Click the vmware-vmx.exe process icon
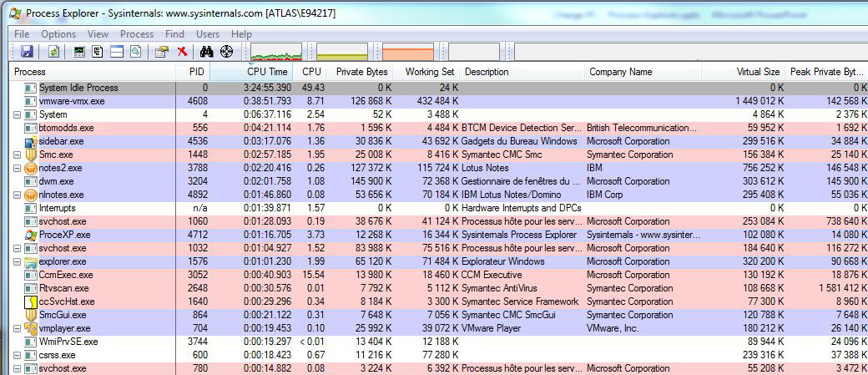Screen dimensions: 868x375 [x=30, y=101]
